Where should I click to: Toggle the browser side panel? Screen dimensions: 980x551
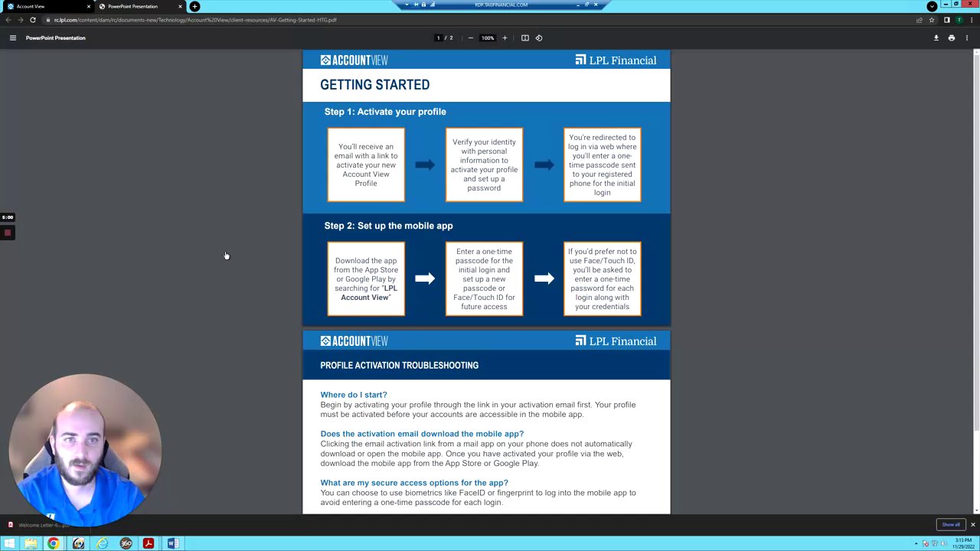pos(947,20)
